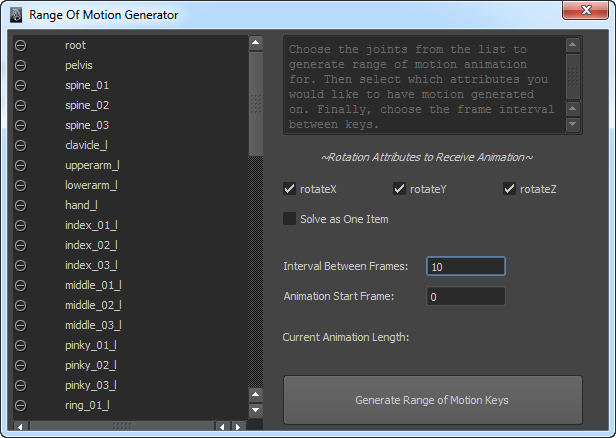The image size is (616, 438).
Task: Select spine_03 in the joint list
Action: point(87,126)
